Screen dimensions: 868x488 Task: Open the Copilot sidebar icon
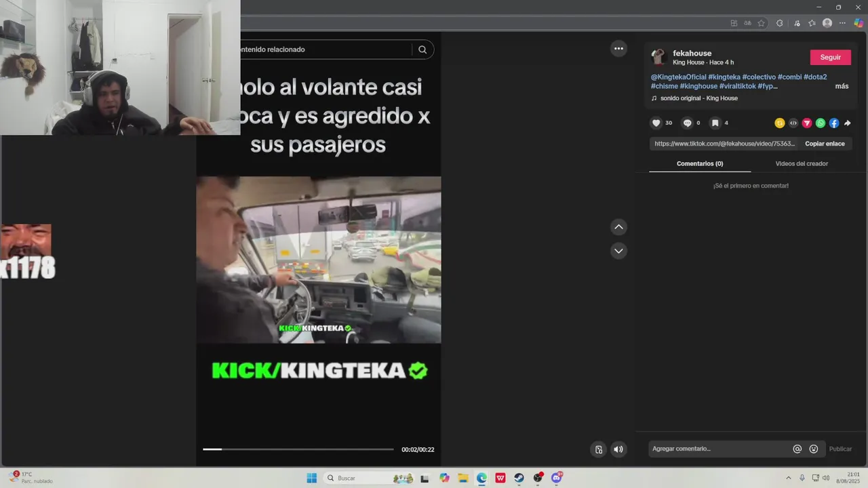pyautogui.click(x=859, y=23)
